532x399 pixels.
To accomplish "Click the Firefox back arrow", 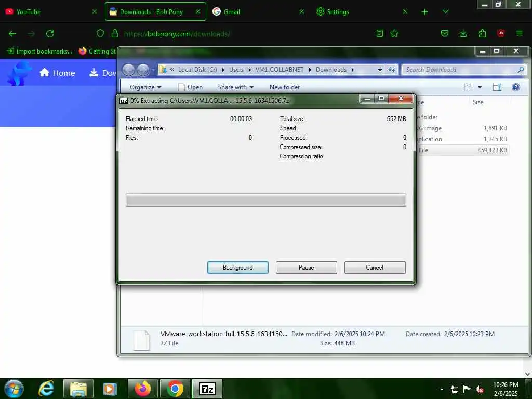I will tap(12, 34).
